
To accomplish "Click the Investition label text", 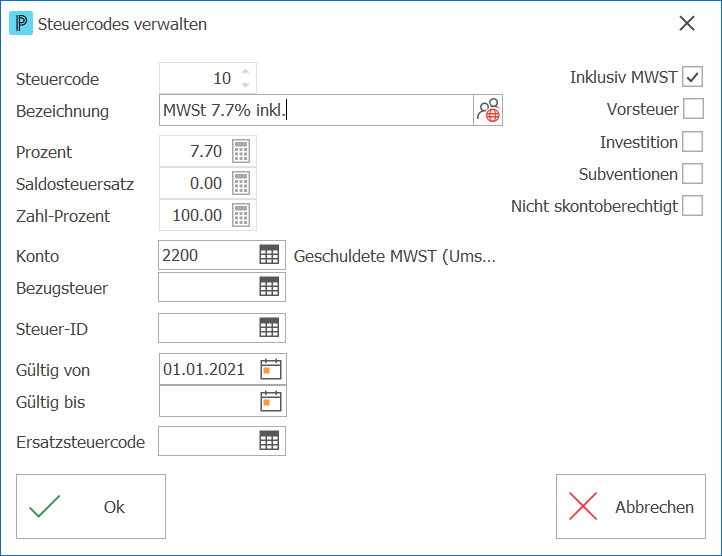I will [639, 142].
